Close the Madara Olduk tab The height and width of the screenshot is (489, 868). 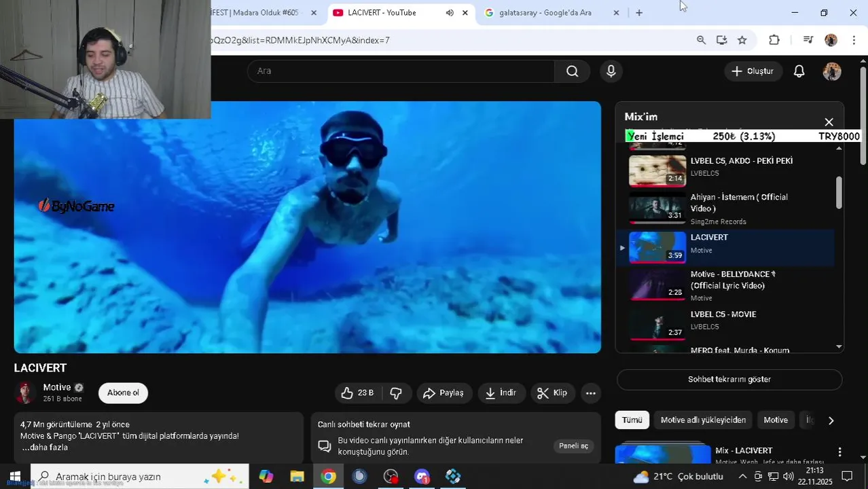point(313,13)
